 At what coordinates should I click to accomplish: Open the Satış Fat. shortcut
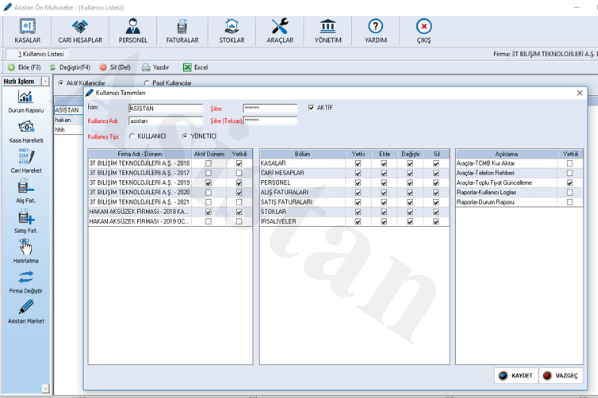coord(26,222)
